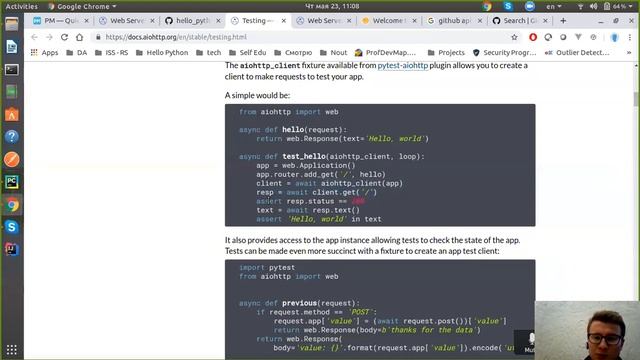Open Postman from the dock
Image resolution: width=640 pixels, height=360 pixels.
[12, 159]
